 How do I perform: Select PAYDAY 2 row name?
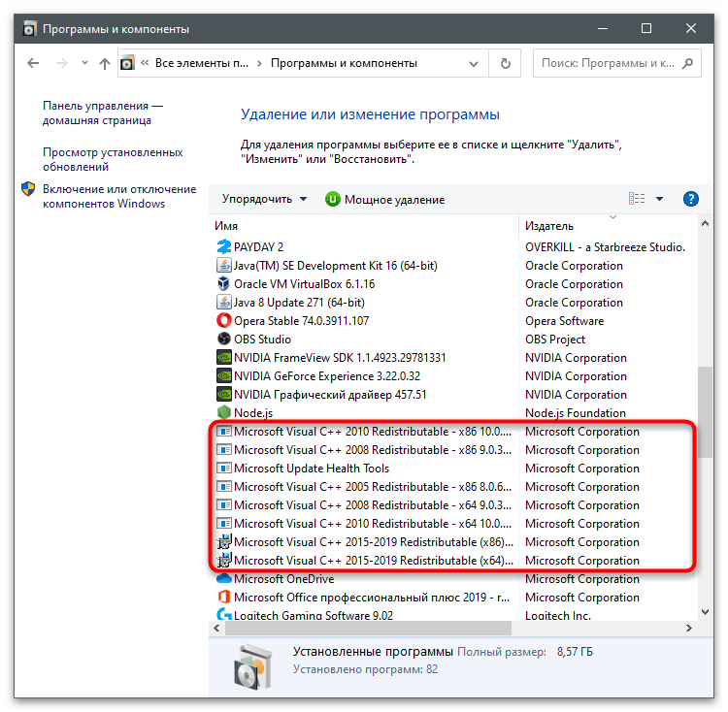pos(258,246)
